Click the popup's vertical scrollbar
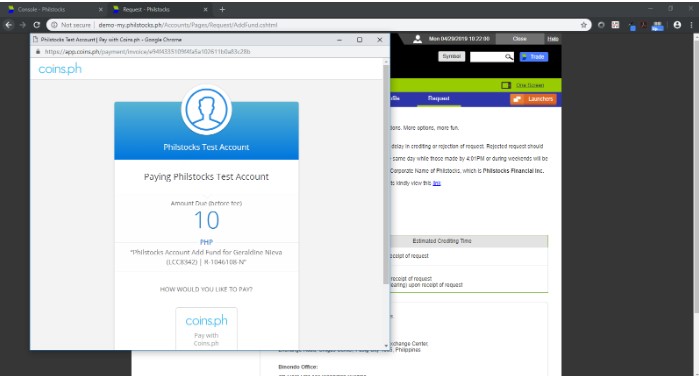Viewport: 699px width, 376px height. click(x=386, y=174)
